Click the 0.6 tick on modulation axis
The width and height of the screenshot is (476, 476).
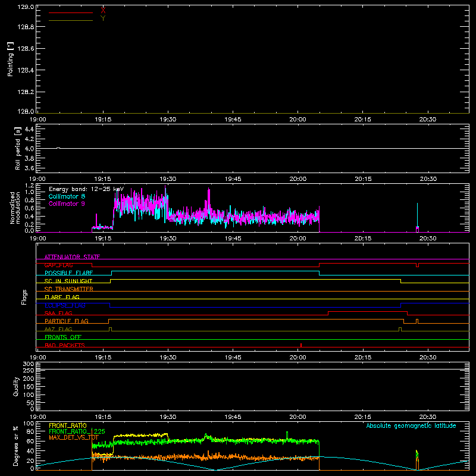pos(29,208)
